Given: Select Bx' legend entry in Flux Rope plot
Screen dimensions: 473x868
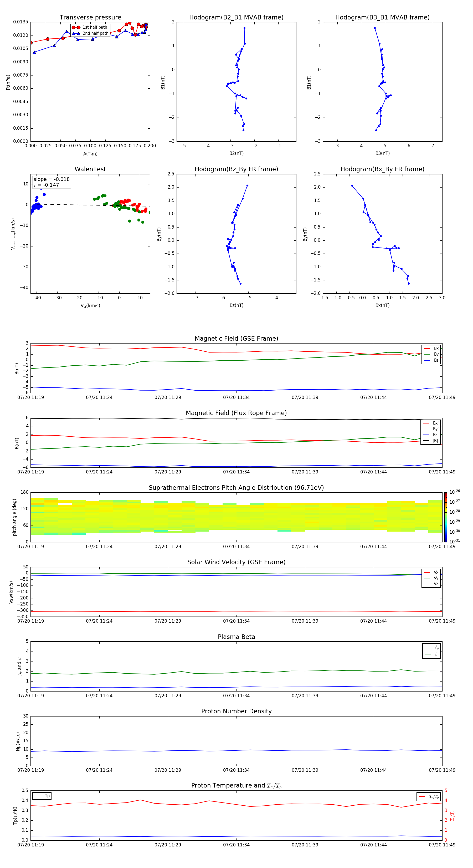Looking at the screenshot, I should click(x=431, y=423).
